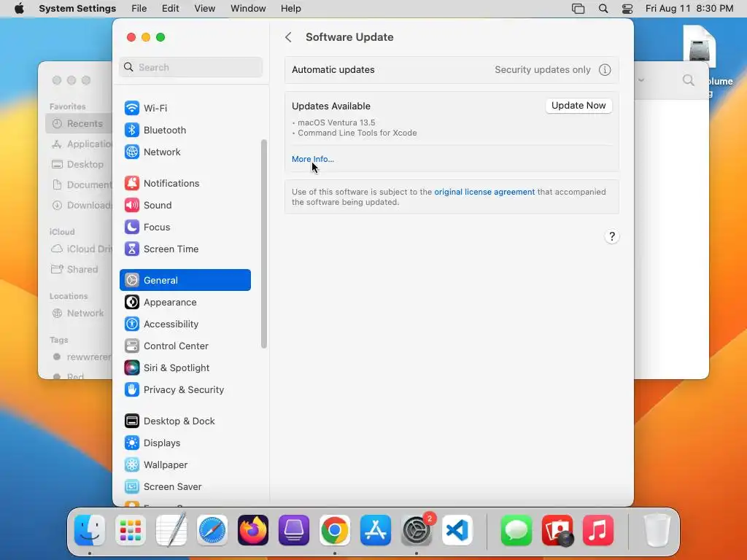This screenshot has width=747, height=560.
Task: Select Network in System Settings sidebar
Action: click(185, 152)
